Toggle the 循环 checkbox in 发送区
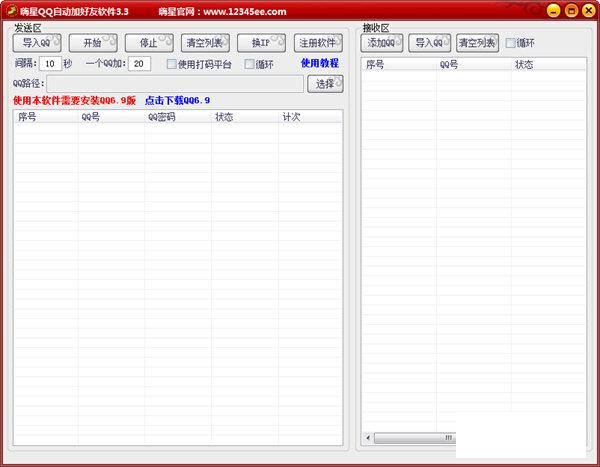 [x=250, y=64]
